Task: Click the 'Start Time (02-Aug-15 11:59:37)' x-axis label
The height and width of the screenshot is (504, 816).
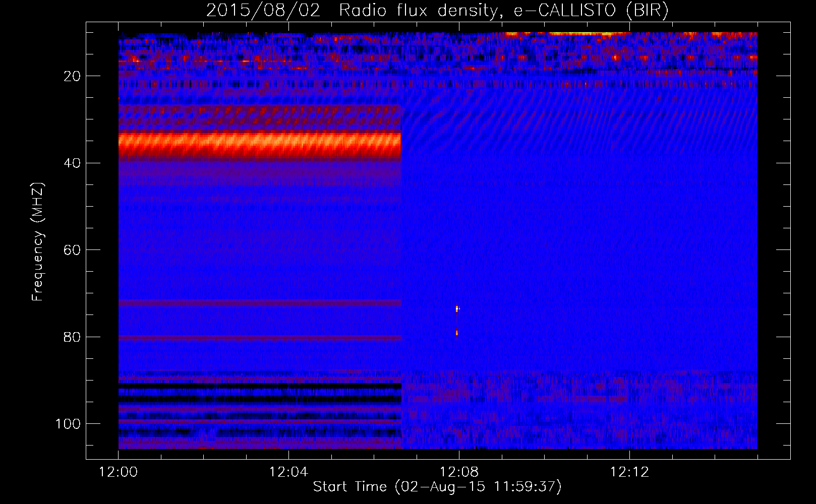Action: click(x=437, y=487)
